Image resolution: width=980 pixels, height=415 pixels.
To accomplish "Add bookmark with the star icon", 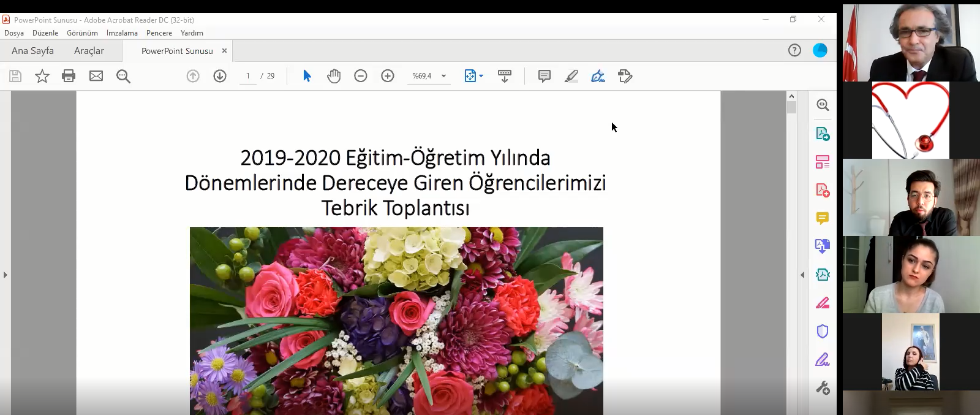I will coord(42,76).
